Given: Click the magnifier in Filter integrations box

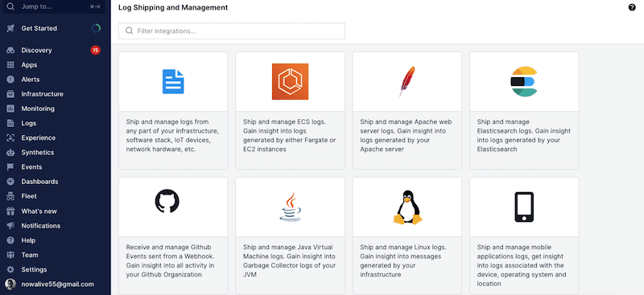Looking at the screenshot, I should [130, 31].
